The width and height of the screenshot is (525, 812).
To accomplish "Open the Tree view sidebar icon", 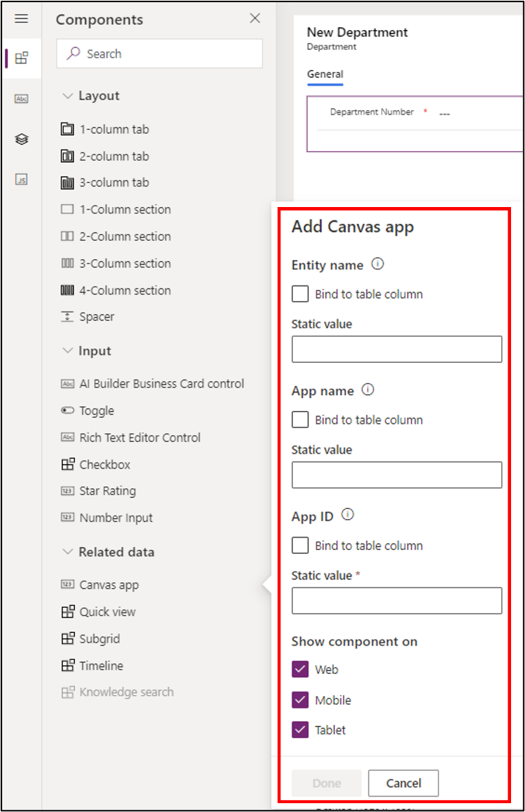I will [x=21, y=138].
